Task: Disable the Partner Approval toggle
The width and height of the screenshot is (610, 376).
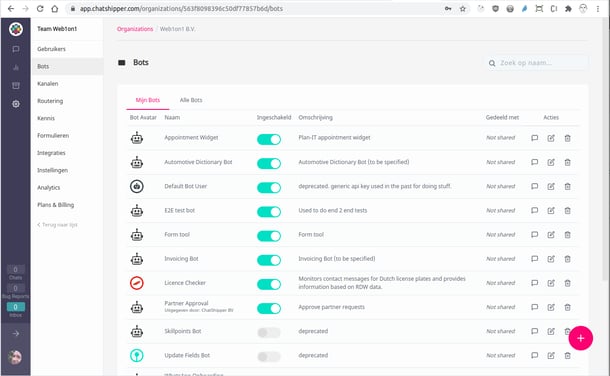Action: [269, 308]
